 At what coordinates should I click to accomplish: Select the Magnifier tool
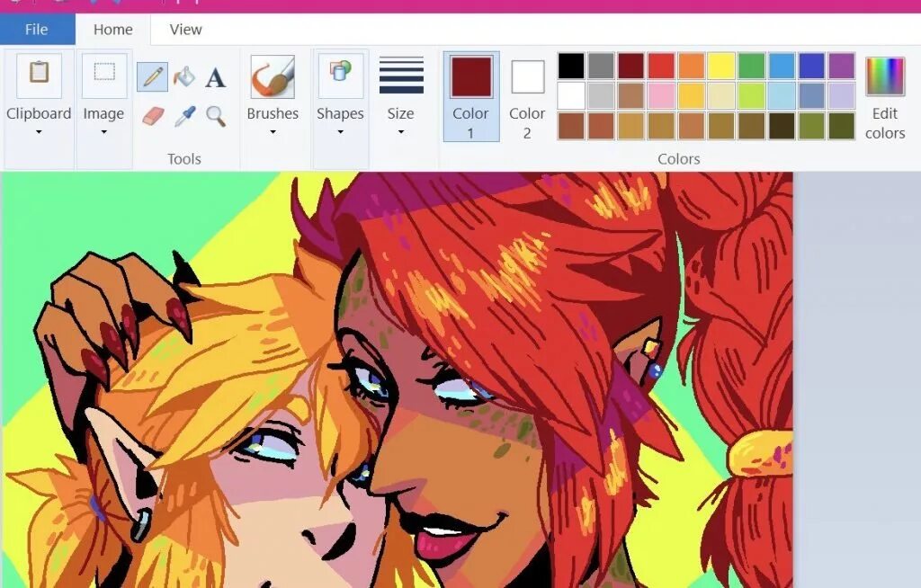[216, 116]
